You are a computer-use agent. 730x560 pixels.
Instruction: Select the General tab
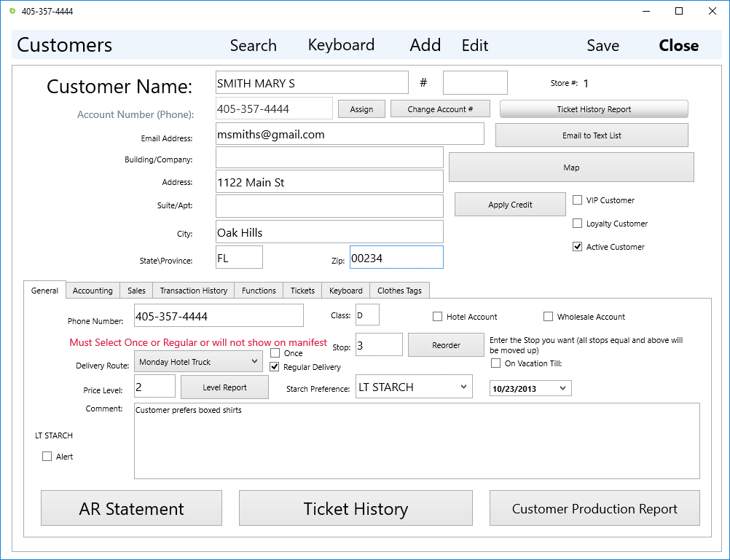(44, 291)
